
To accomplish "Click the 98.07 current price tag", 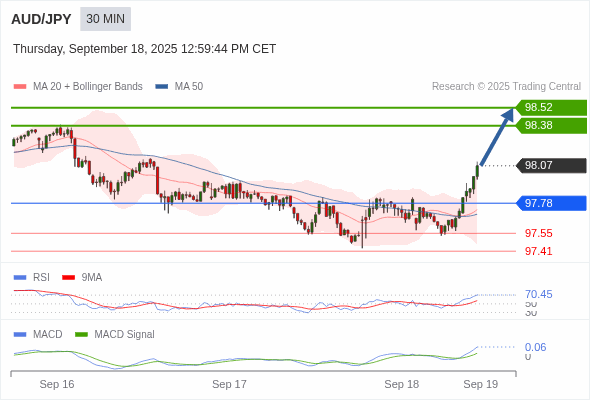I will (551, 165).
